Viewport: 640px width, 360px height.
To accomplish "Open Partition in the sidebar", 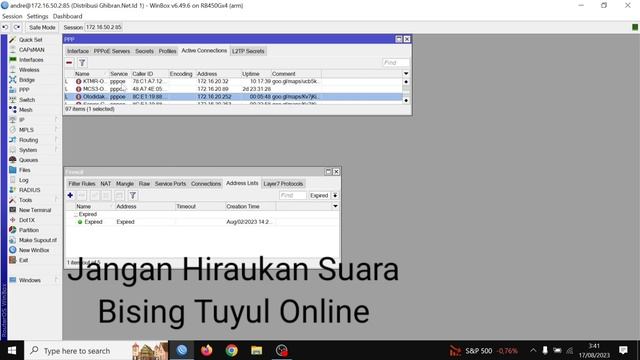I will coord(29,230).
